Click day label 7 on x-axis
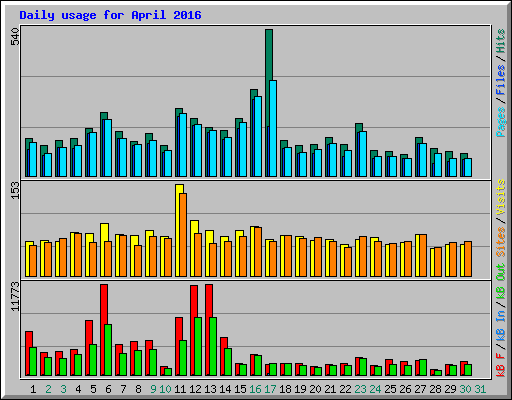 123,389
